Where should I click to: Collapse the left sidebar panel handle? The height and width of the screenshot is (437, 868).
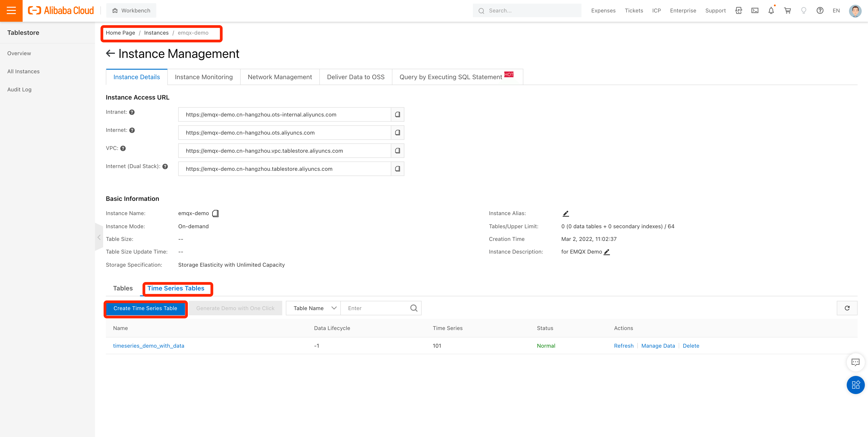point(99,237)
